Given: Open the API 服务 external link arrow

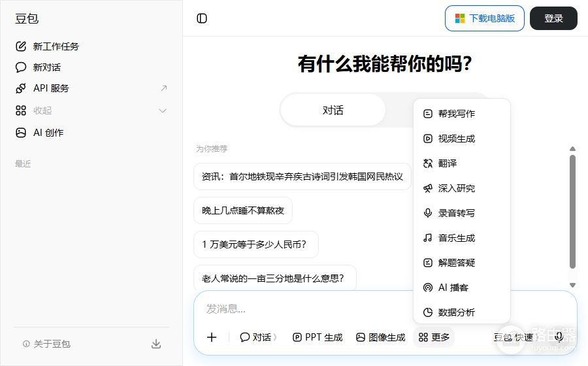Looking at the screenshot, I should pyautogui.click(x=163, y=88).
